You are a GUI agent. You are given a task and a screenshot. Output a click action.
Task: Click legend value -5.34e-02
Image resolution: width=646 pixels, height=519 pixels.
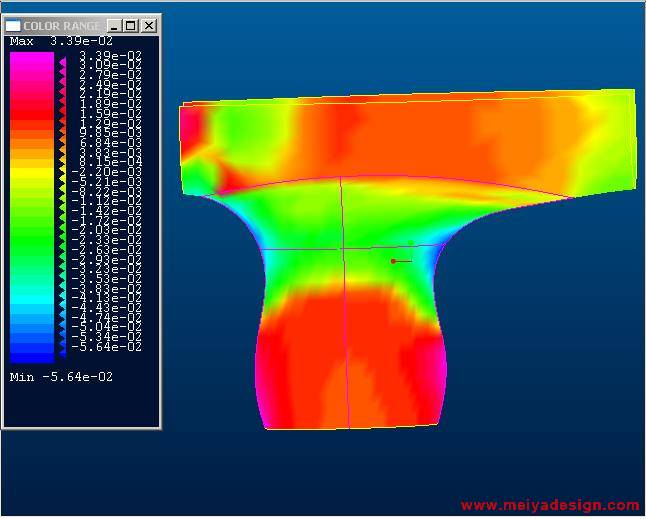tap(107, 337)
